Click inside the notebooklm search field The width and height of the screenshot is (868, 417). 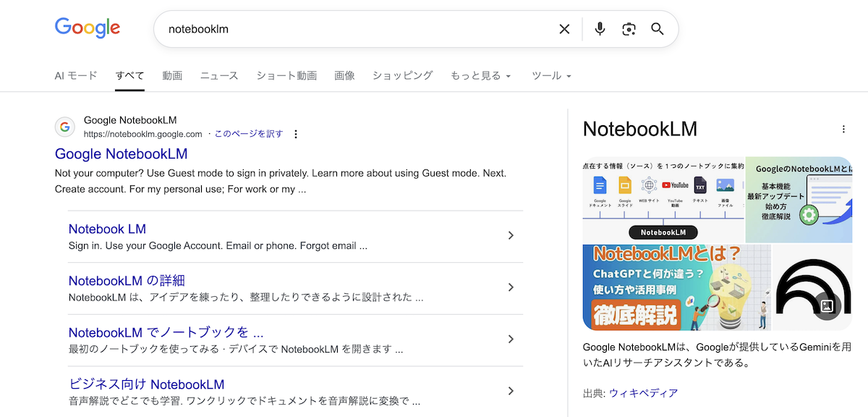pos(354,29)
